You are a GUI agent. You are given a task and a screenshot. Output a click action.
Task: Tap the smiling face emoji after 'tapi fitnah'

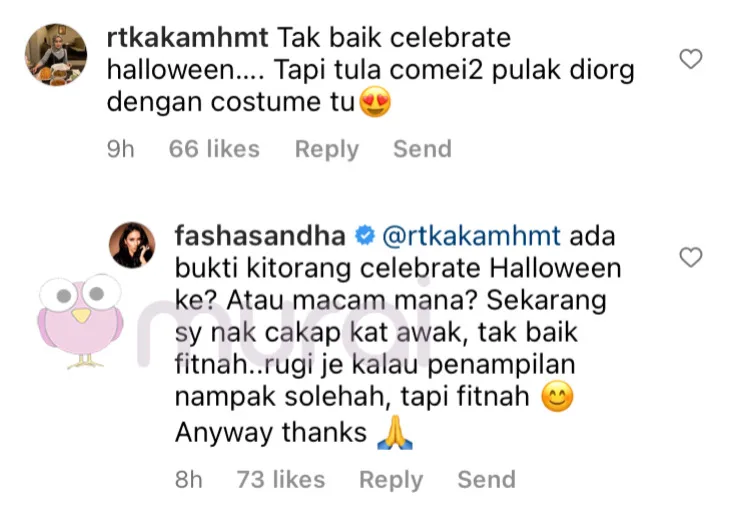[x=557, y=396]
